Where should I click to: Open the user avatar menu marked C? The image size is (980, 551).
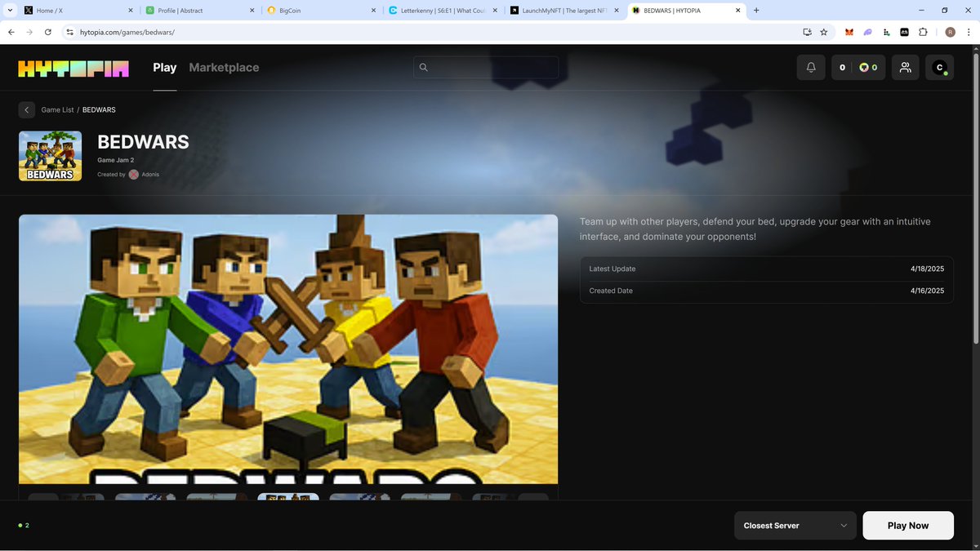939,68
